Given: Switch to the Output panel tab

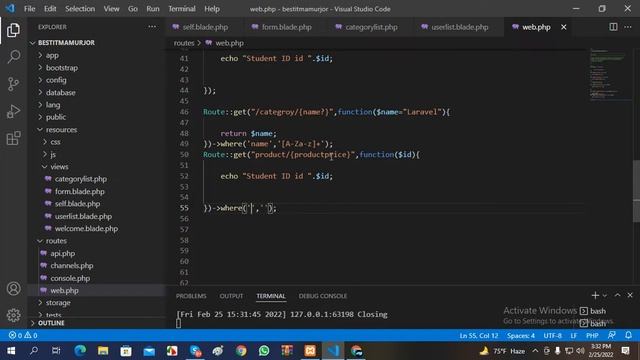Looking at the screenshot, I should 231,296.
